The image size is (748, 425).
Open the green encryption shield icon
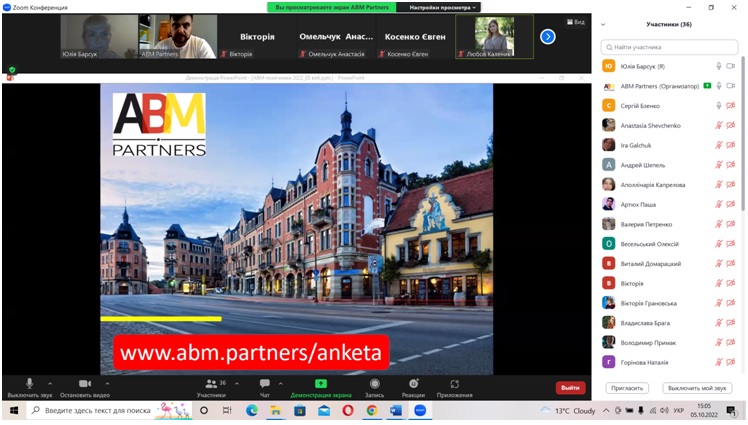[x=12, y=70]
